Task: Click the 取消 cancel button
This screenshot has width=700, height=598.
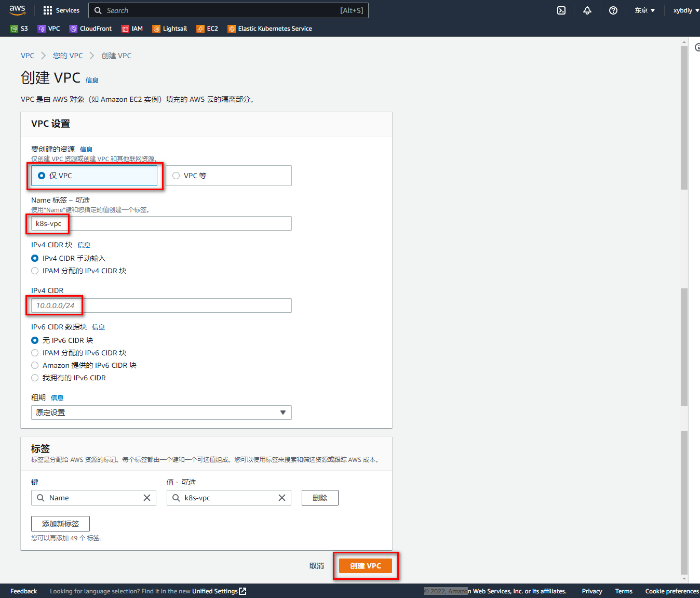Action: (317, 566)
